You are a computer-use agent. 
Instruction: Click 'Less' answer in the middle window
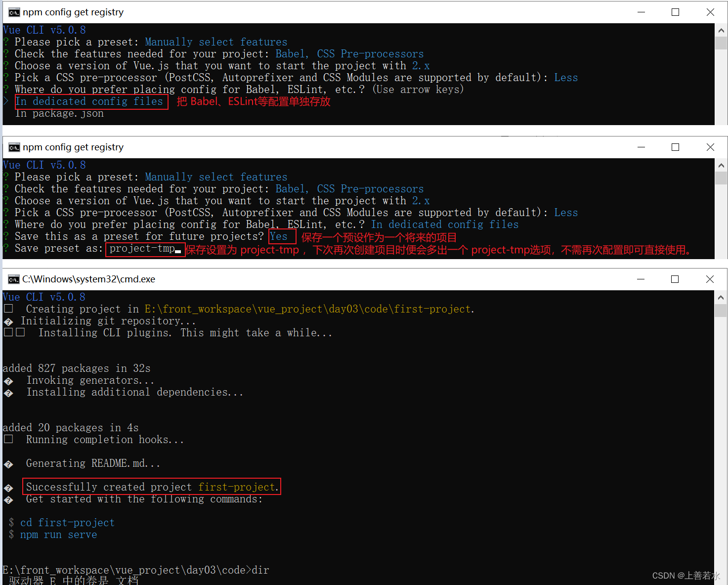(x=566, y=213)
